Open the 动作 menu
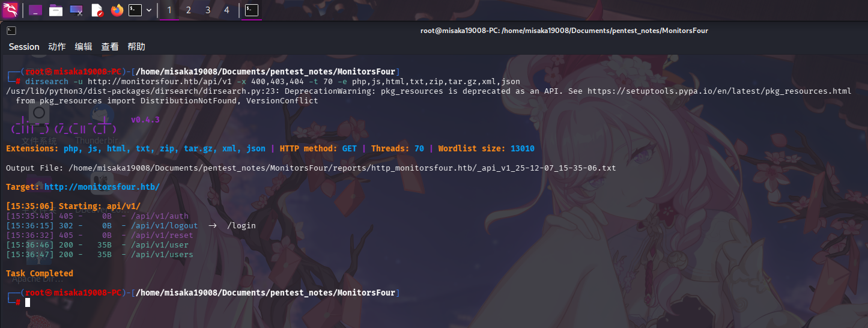Image resolution: width=868 pixels, height=328 pixels. pos(57,47)
